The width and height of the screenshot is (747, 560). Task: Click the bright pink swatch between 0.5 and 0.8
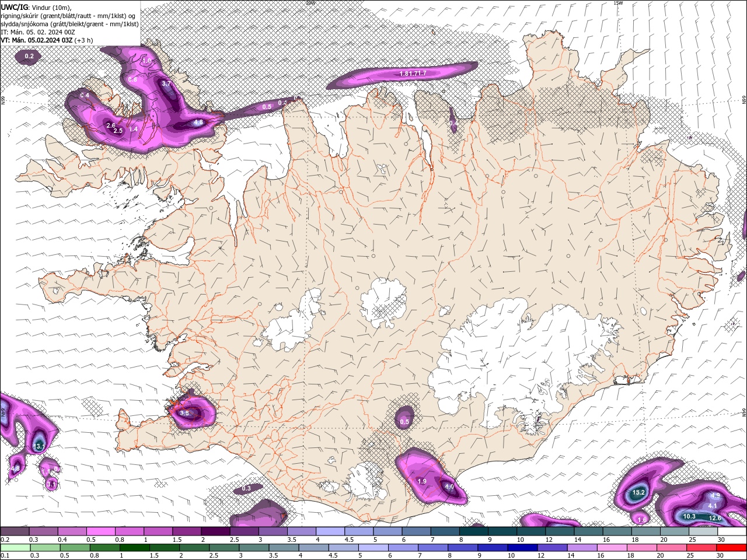pos(101,531)
